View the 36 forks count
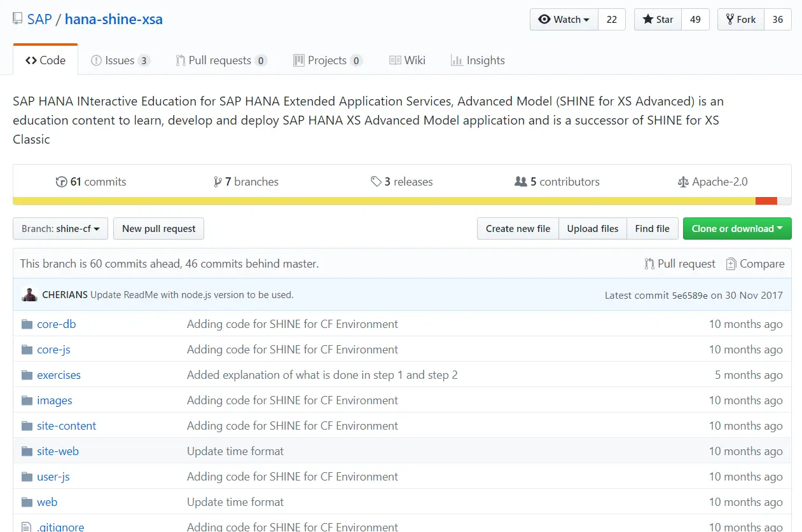Image resolution: width=802 pixels, height=532 pixels. (778, 19)
